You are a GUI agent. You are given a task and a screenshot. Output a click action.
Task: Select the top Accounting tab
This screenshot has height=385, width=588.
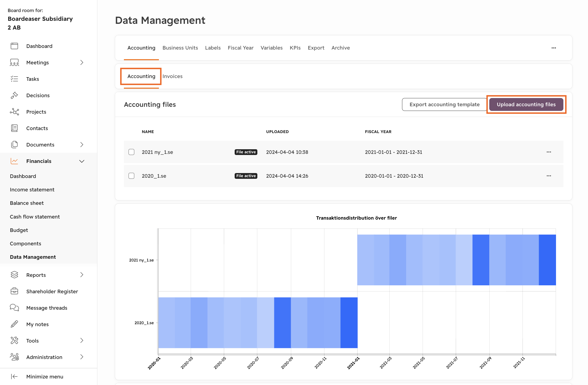141,48
